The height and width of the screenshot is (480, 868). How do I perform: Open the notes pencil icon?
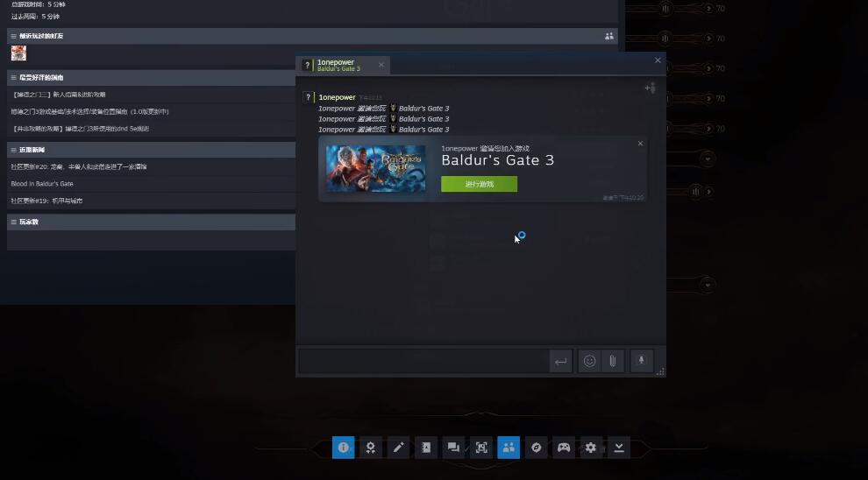tap(398, 448)
